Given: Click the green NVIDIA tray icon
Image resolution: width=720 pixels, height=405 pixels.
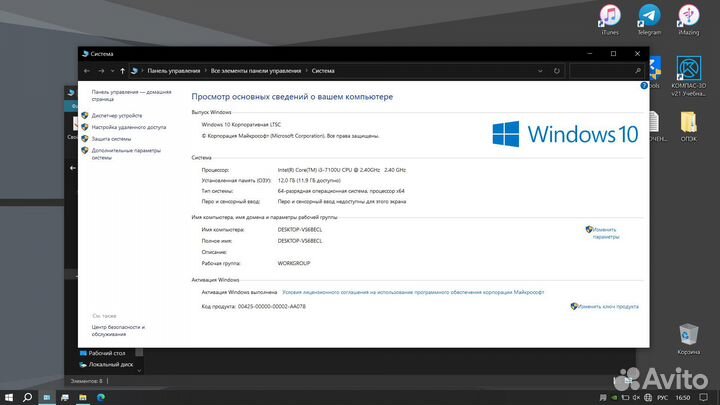Looking at the screenshot, I should [x=614, y=398].
